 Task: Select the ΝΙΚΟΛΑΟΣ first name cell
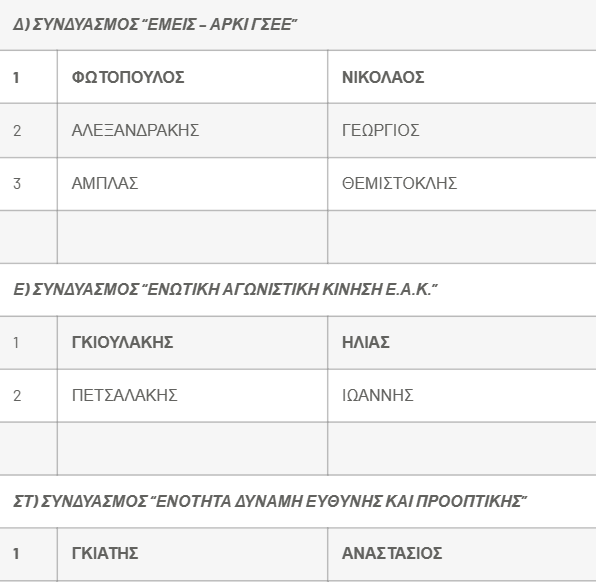(x=462, y=77)
